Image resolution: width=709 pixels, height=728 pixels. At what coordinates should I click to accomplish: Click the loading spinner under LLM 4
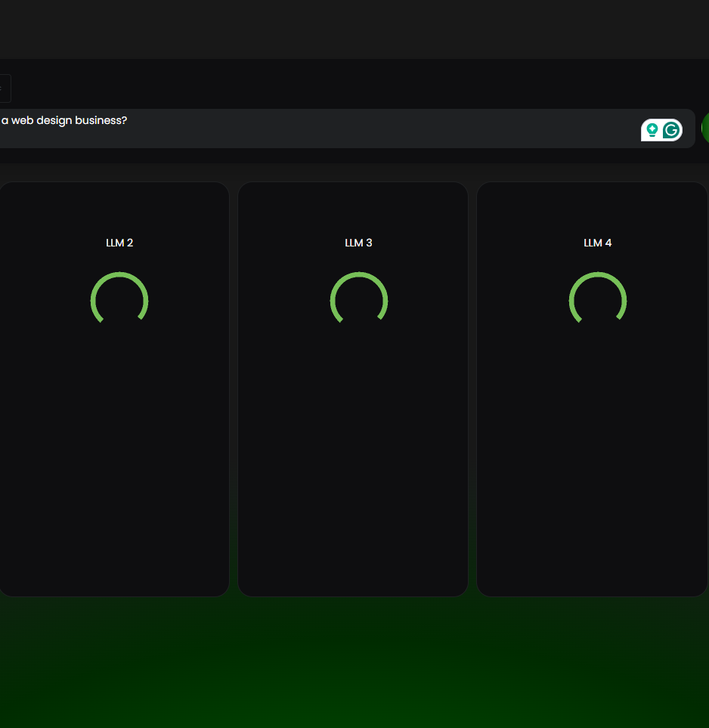coord(598,298)
